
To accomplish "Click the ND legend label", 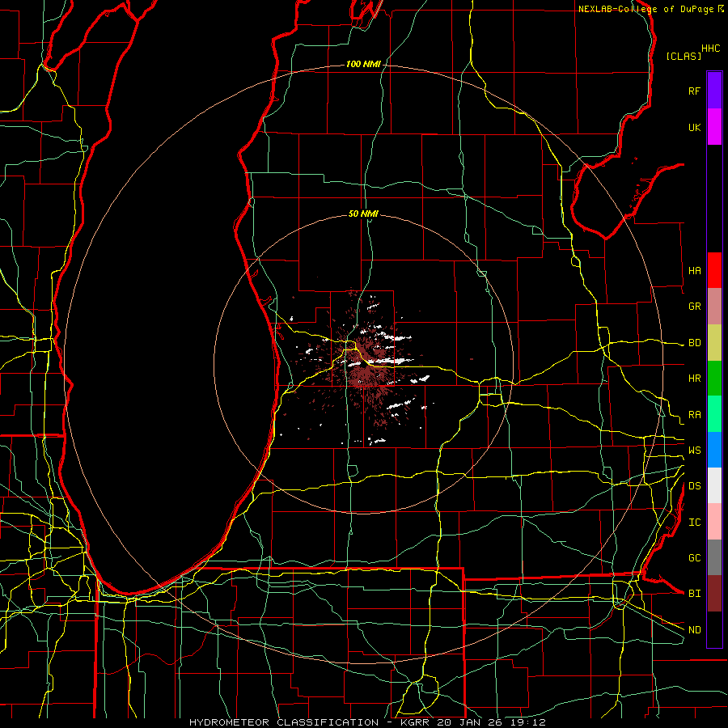I will coord(694,630).
